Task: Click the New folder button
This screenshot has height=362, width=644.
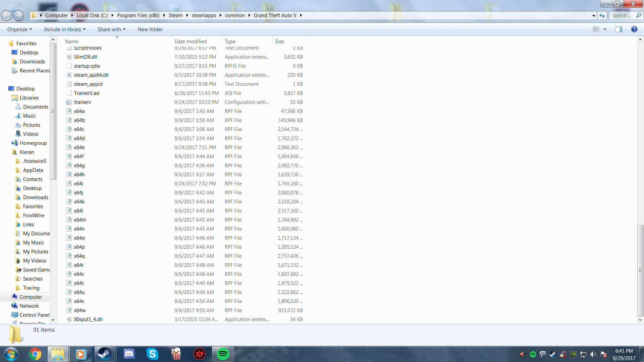Action: click(x=150, y=29)
